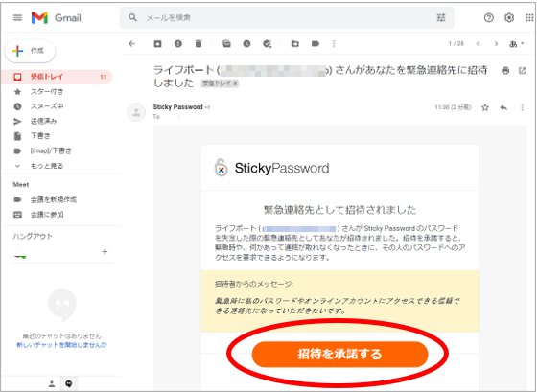
Task: Report this email as spam
Action: (x=177, y=43)
